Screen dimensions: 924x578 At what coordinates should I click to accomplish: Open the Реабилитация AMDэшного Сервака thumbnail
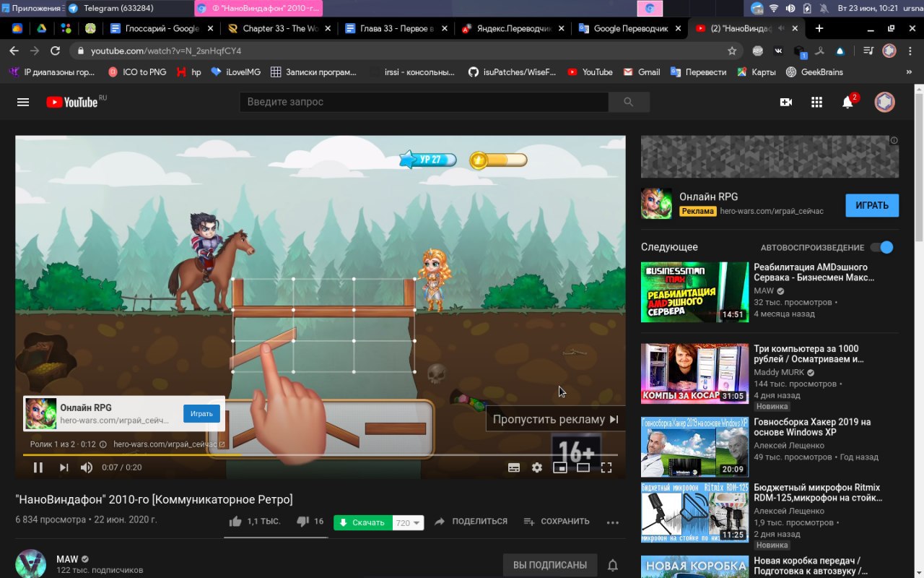694,292
